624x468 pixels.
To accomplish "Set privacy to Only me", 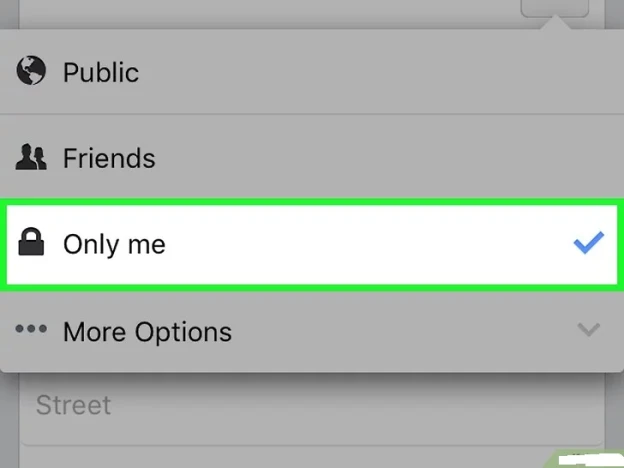I will (312, 244).
